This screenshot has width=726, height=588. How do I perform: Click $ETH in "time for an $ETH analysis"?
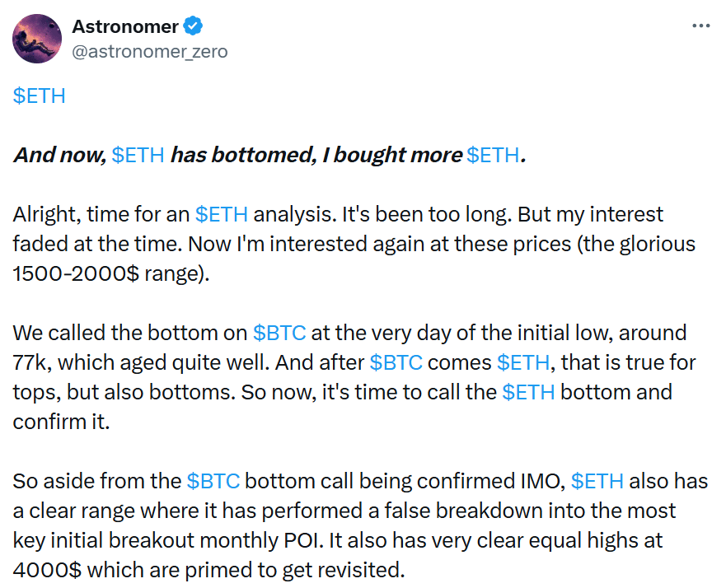click(222, 214)
